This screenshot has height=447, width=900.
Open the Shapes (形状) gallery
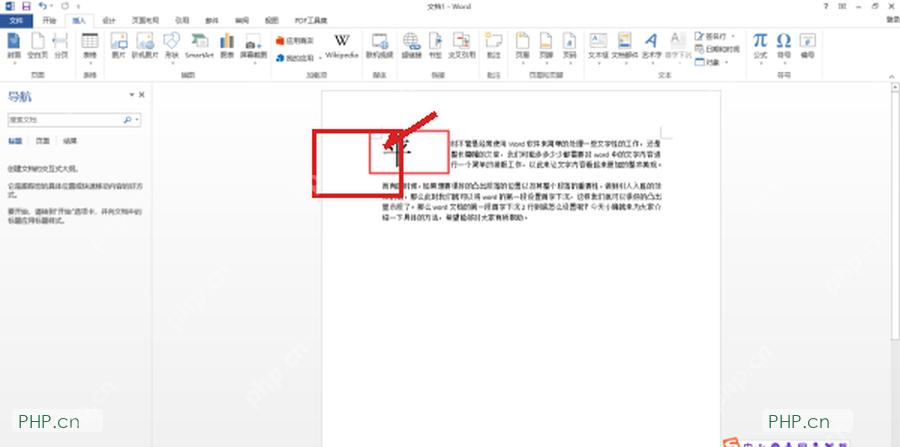click(x=171, y=48)
